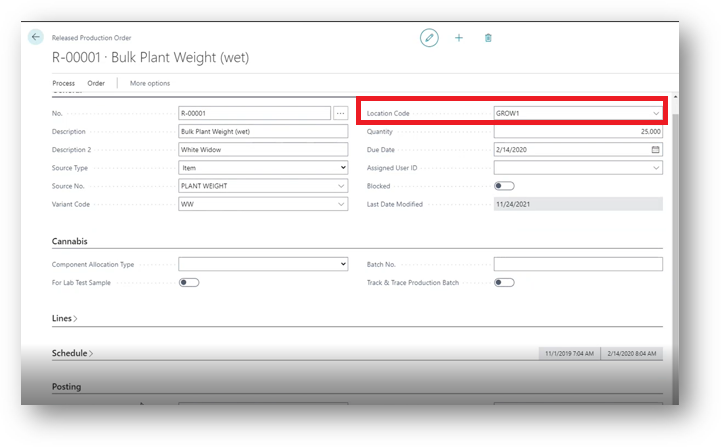Click the Batch No. input field
Viewport: 721px width, 447px height.
click(578, 264)
